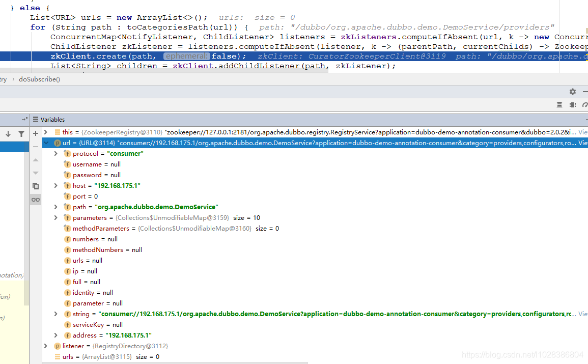Image resolution: width=588 pixels, height=364 pixels.
Task: Click the down arrow next frame icon
Action: 8,134
